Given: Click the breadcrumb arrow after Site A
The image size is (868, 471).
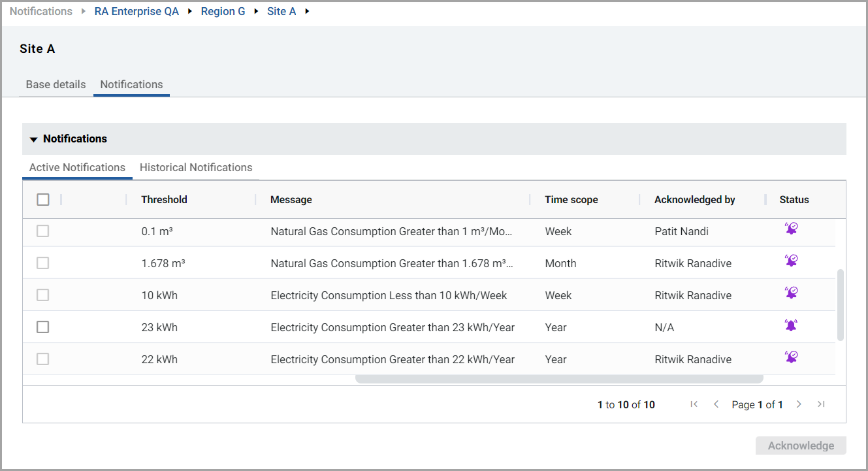Looking at the screenshot, I should coord(306,11).
